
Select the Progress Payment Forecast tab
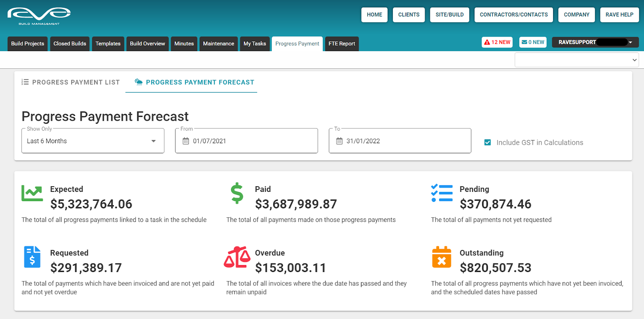tap(191, 82)
